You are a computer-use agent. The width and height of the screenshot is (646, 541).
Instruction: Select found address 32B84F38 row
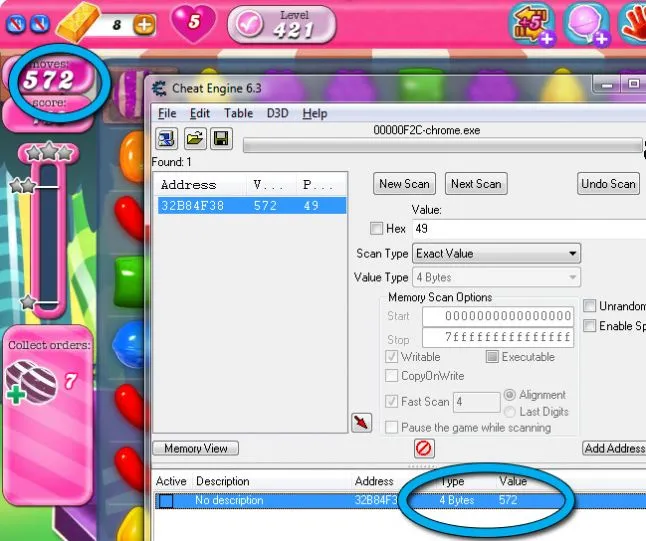click(252, 206)
